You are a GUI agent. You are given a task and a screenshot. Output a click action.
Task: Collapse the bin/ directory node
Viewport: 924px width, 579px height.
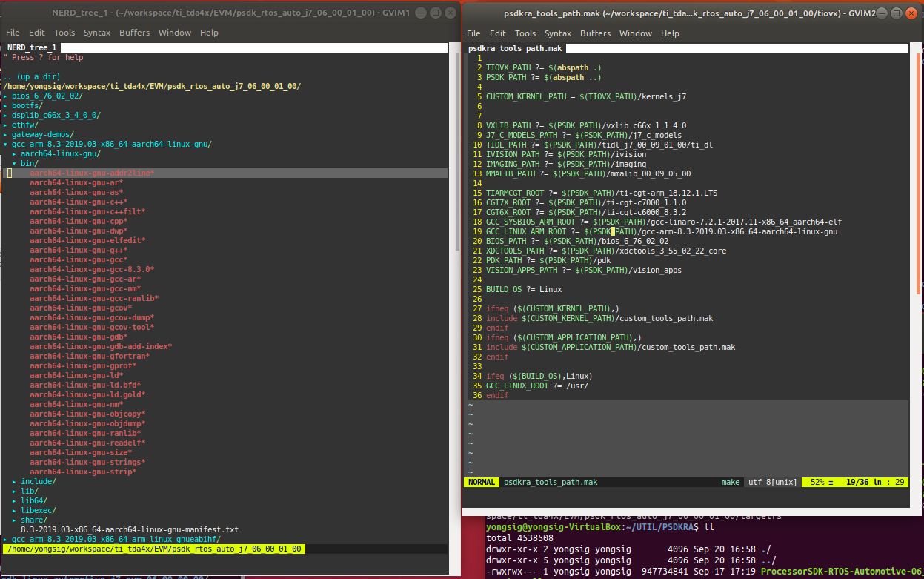29,163
